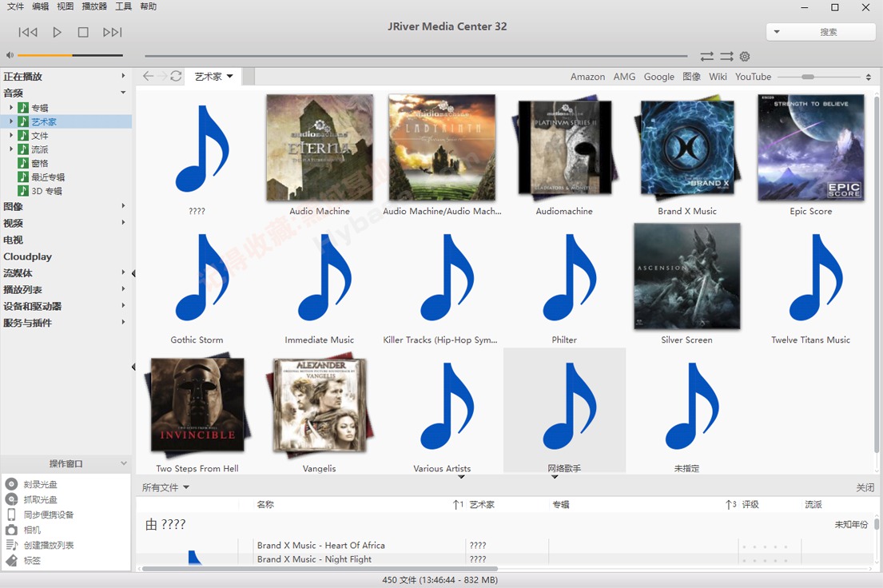Select the 窗格 view
This screenshot has height=588, width=883.
[39, 163]
